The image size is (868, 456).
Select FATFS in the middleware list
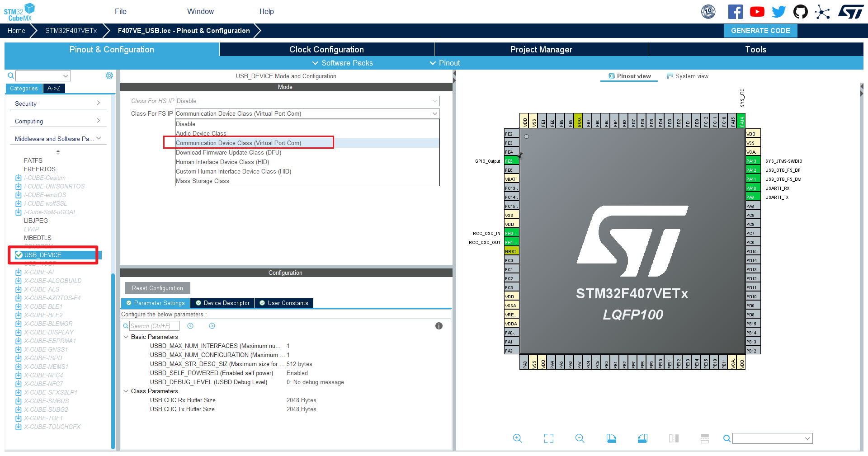point(33,160)
